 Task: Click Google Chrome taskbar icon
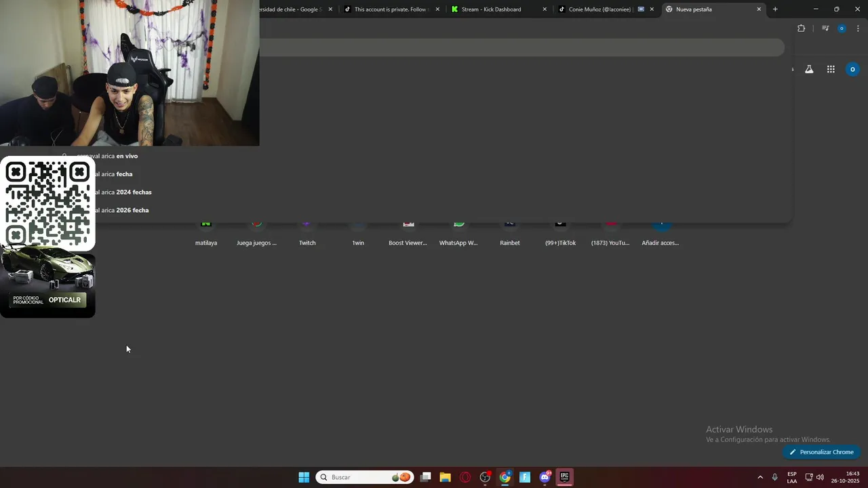(505, 477)
